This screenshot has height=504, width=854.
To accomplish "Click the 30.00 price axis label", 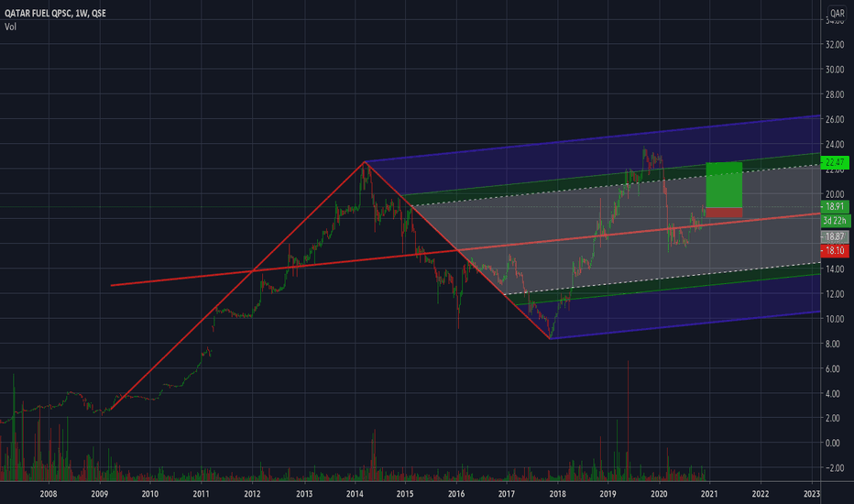I will tap(835, 70).
